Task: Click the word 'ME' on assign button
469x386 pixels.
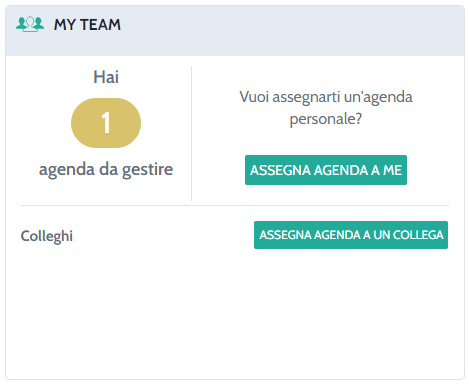Action: point(392,170)
